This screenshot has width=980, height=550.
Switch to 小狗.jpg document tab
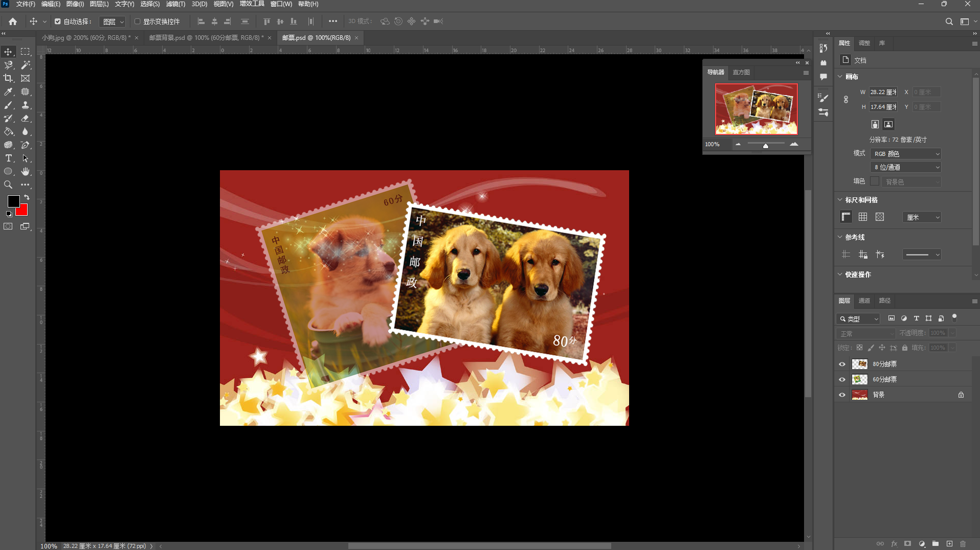[86, 38]
